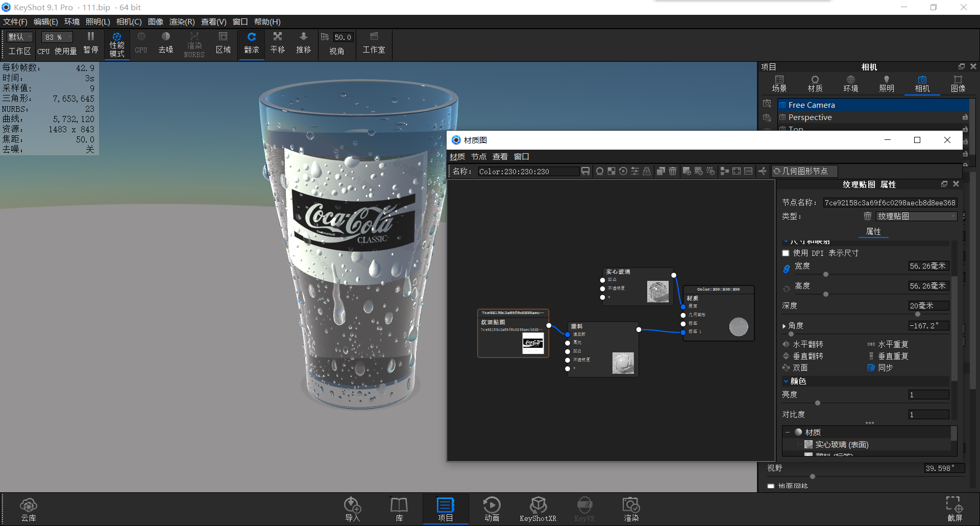Collapse the 颜色 section in texture properties
The width and height of the screenshot is (980, 526).
point(786,381)
